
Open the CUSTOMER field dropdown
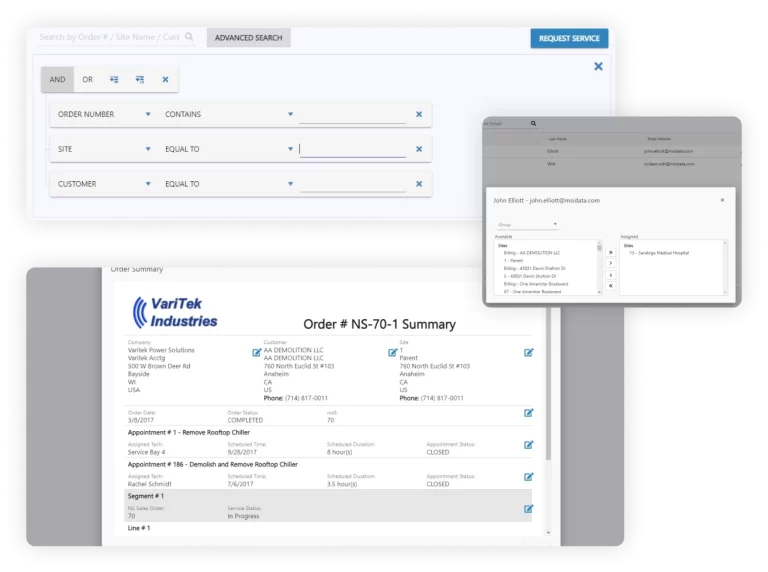(148, 184)
